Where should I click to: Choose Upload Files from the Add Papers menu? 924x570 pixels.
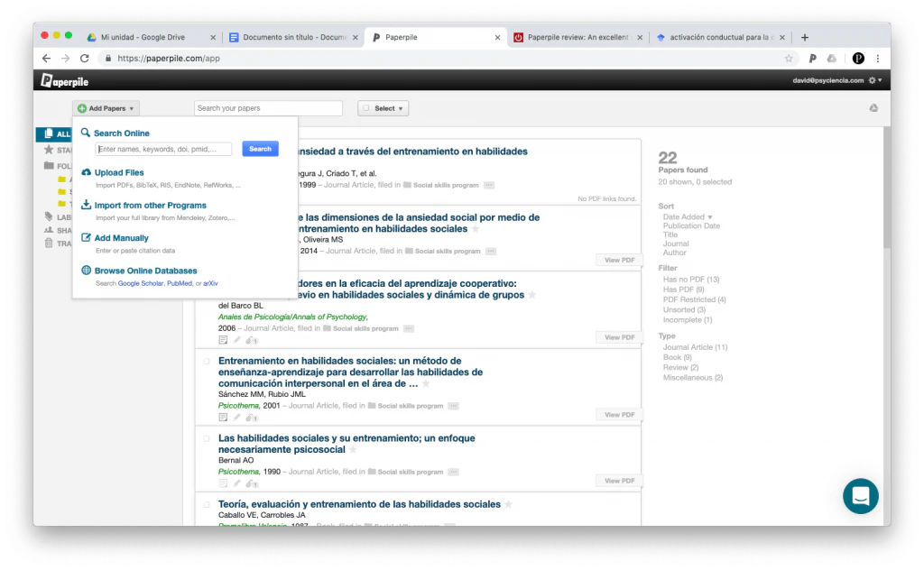[119, 172]
